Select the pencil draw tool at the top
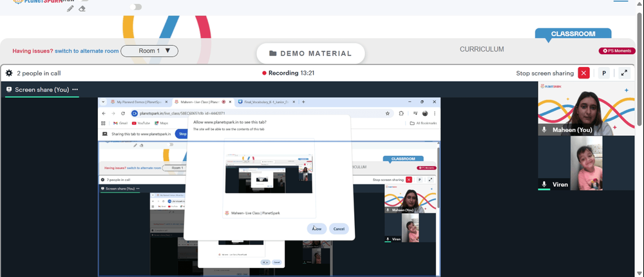Image resolution: width=644 pixels, height=277 pixels. [x=70, y=8]
